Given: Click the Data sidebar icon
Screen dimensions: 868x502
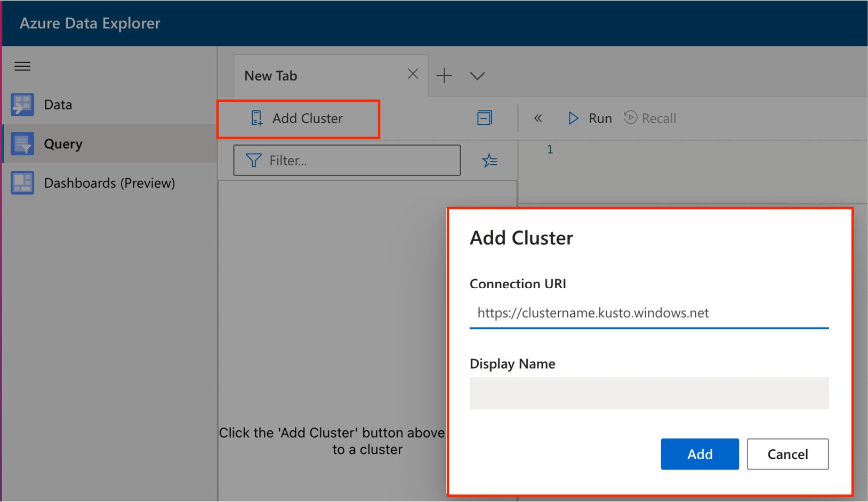Looking at the screenshot, I should (22, 105).
